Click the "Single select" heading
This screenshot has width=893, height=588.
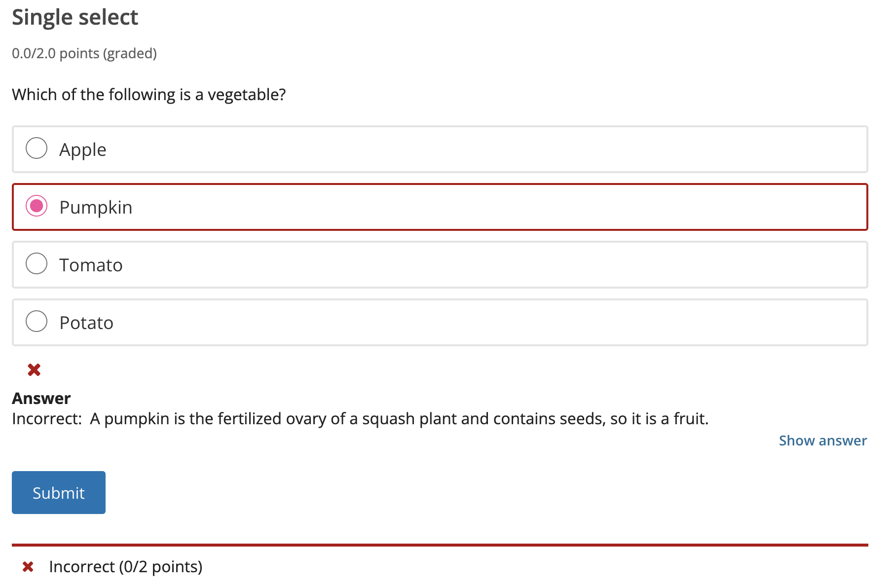click(x=75, y=17)
